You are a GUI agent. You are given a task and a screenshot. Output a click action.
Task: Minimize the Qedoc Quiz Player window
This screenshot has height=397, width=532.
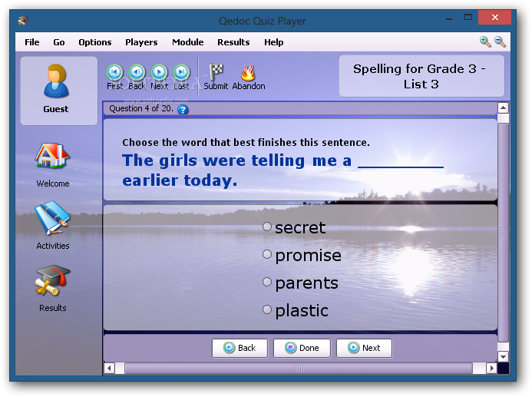click(449, 18)
